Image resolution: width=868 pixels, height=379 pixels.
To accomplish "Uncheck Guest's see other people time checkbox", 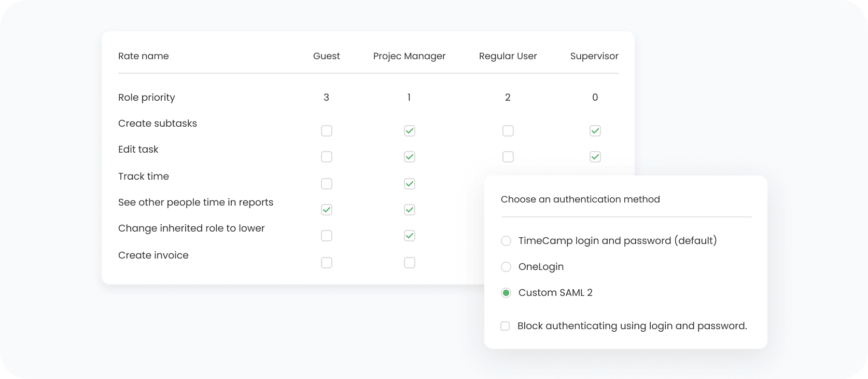I will [x=327, y=210].
